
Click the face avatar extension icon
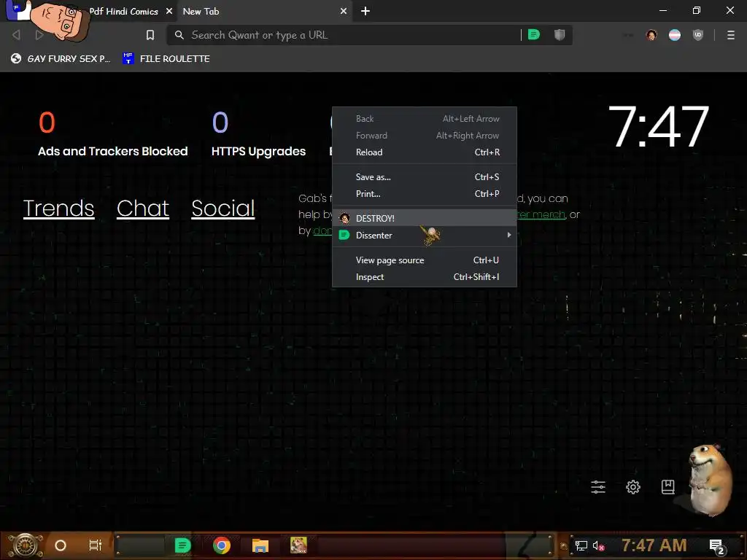click(651, 35)
